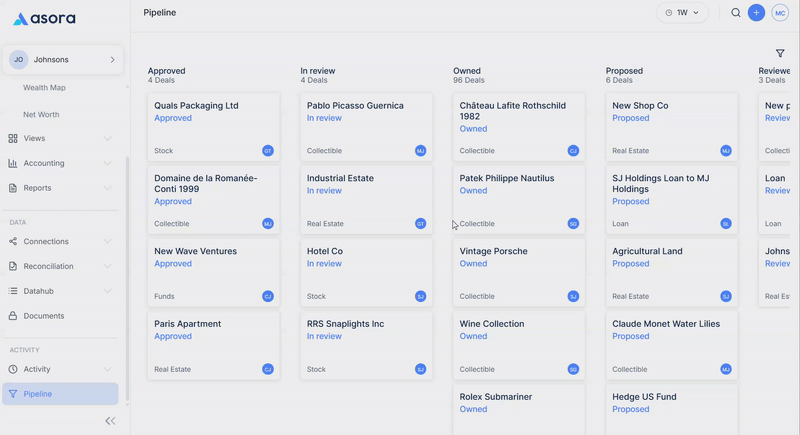The image size is (800, 435).
Task: Expand the Reports menu chevron
Action: [107, 188]
